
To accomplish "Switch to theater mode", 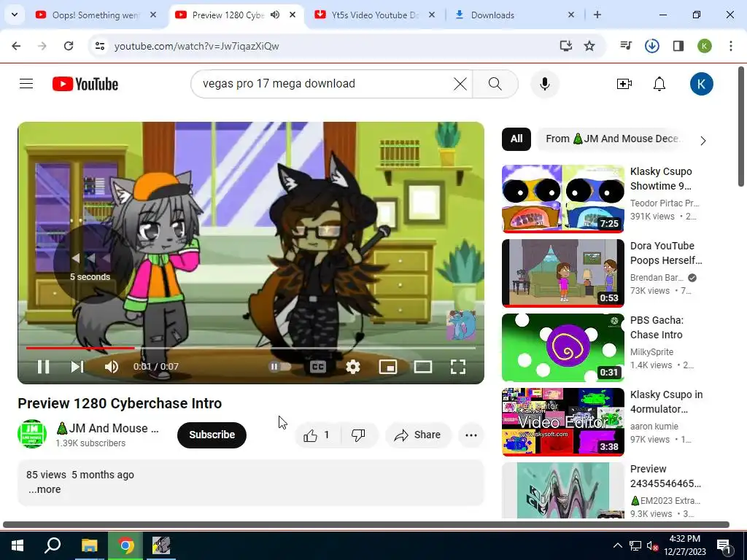I will point(423,367).
